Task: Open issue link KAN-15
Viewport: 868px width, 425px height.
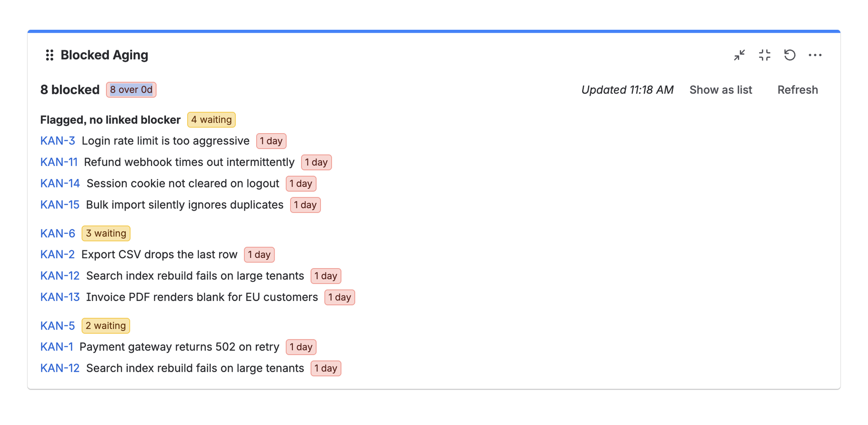Action: (60, 204)
